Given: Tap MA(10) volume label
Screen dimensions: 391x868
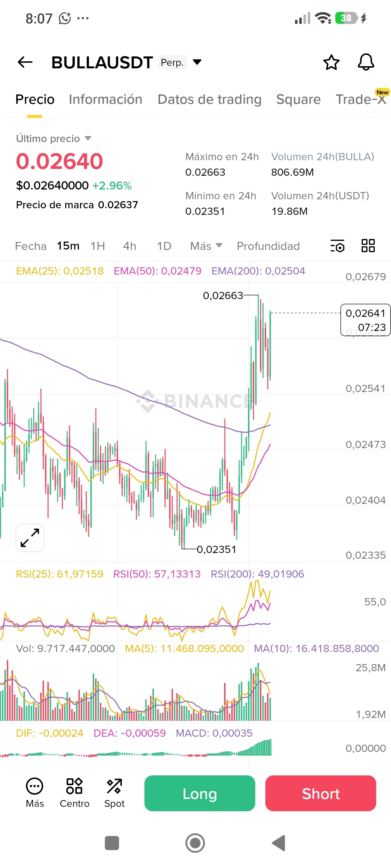Looking at the screenshot, I should [x=316, y=648].
